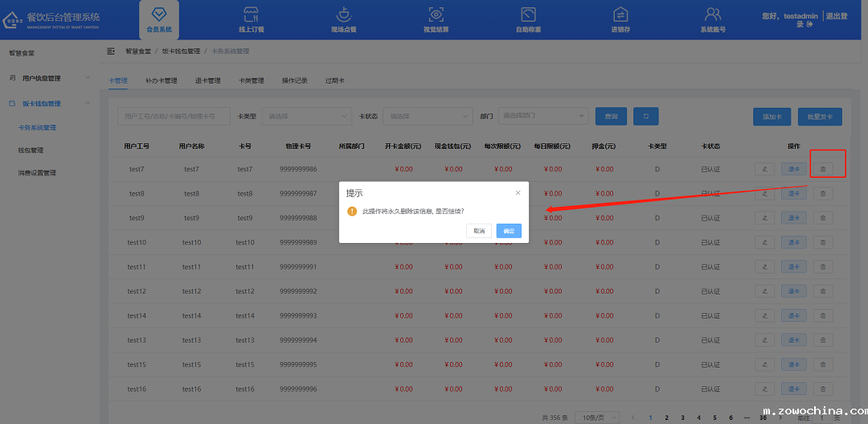Click the edit icon in test10 row
This screenshot has width=868, height=424.
[x=764, y=242]
